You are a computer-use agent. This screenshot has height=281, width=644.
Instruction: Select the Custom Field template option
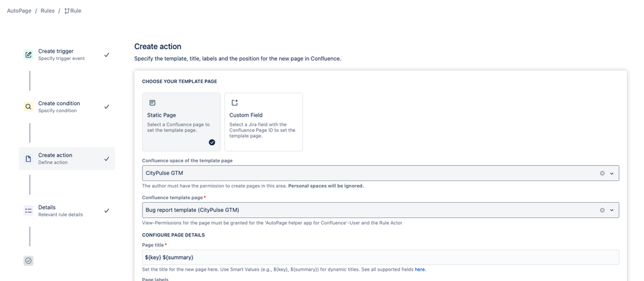tap(263, 122)
